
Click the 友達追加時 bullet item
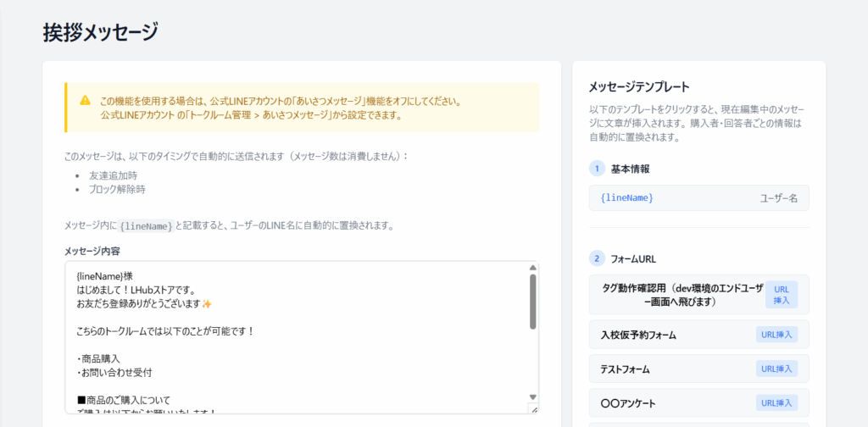(113, 176)
